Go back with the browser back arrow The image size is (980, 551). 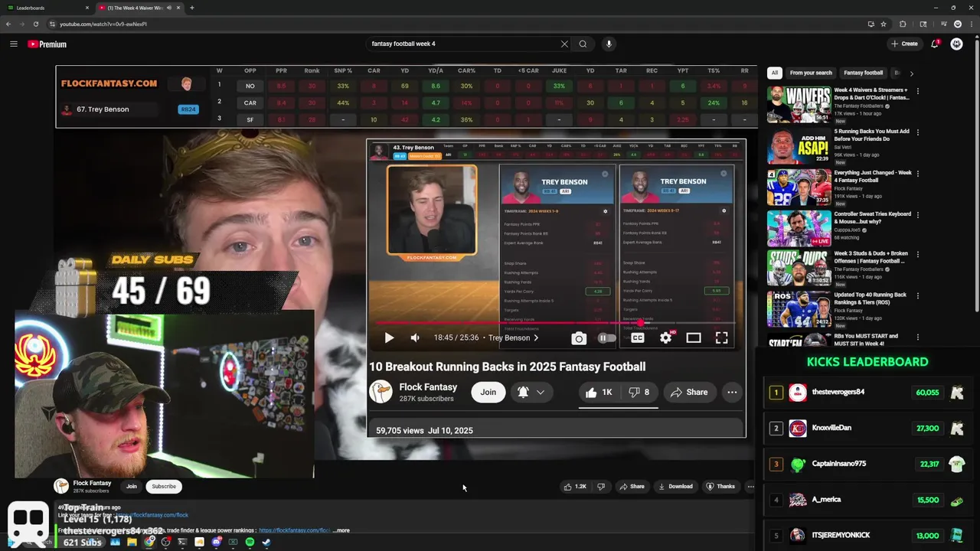8,24
